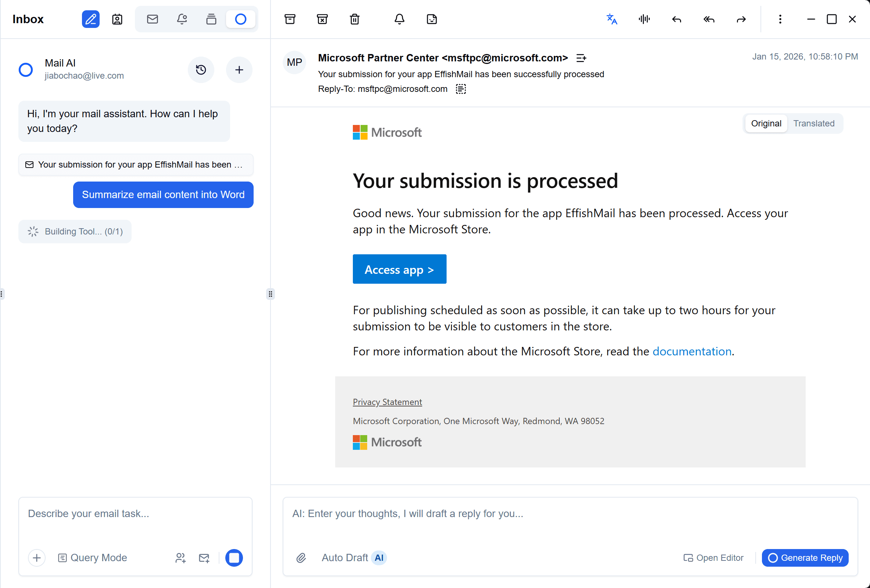870x588 pixels.
Task: Select the Original tab
Action: [766, 123]
